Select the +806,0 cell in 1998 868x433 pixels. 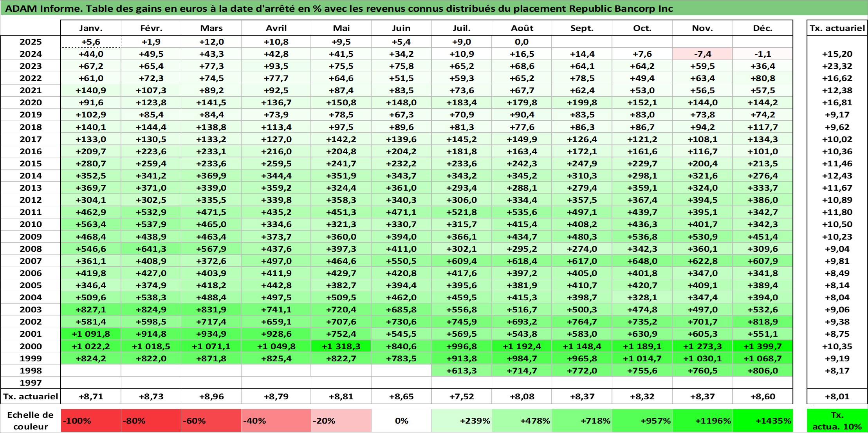pyautogui.click(x=763, y=371)
